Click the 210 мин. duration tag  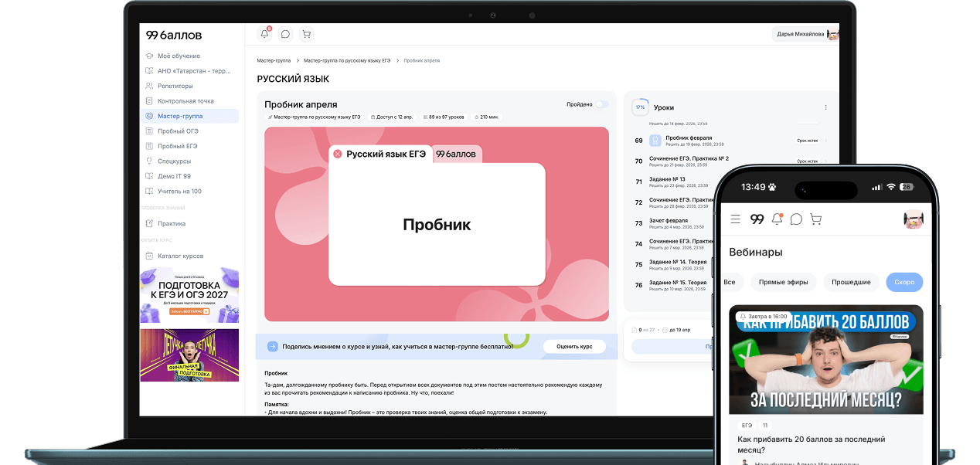pos(487,117)
